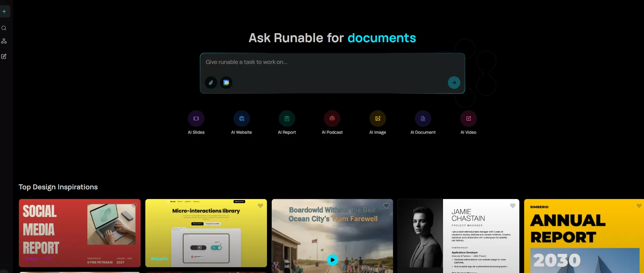Click the Google Calendar connector icon
644x273 pixels.
[x=226, y=83]
